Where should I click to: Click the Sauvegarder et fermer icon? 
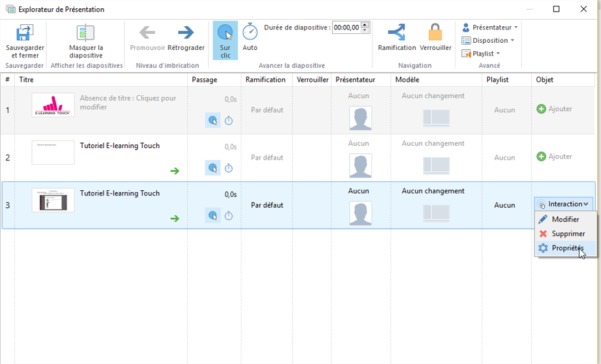[24, 33]
